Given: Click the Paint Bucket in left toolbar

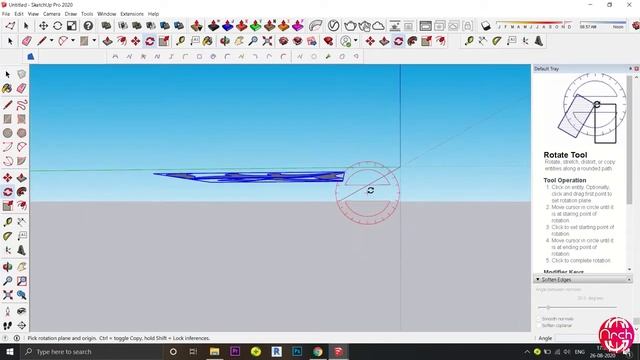Looking at the screenshot, I should tap(7, 88).
